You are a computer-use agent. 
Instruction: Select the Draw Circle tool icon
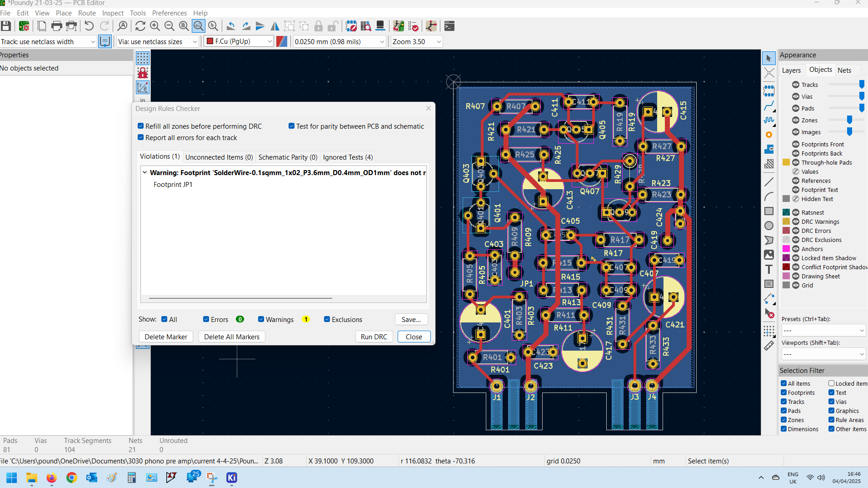769,226
